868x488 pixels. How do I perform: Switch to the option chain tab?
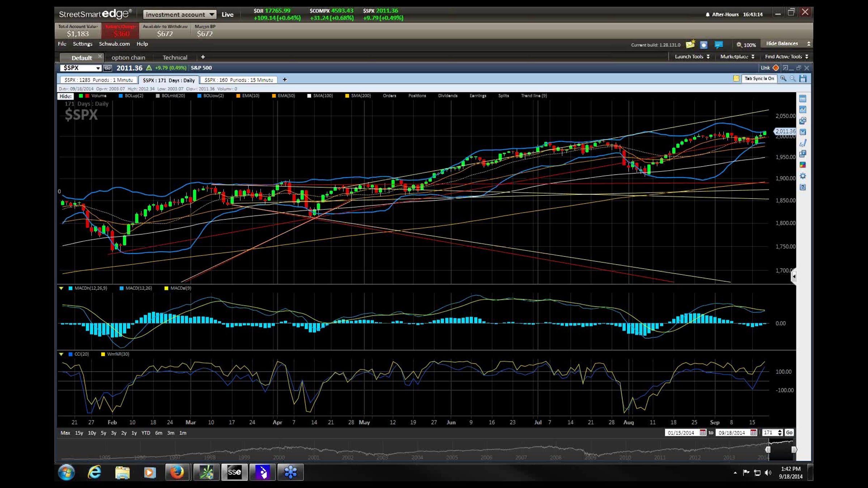(x=128, y=57)
